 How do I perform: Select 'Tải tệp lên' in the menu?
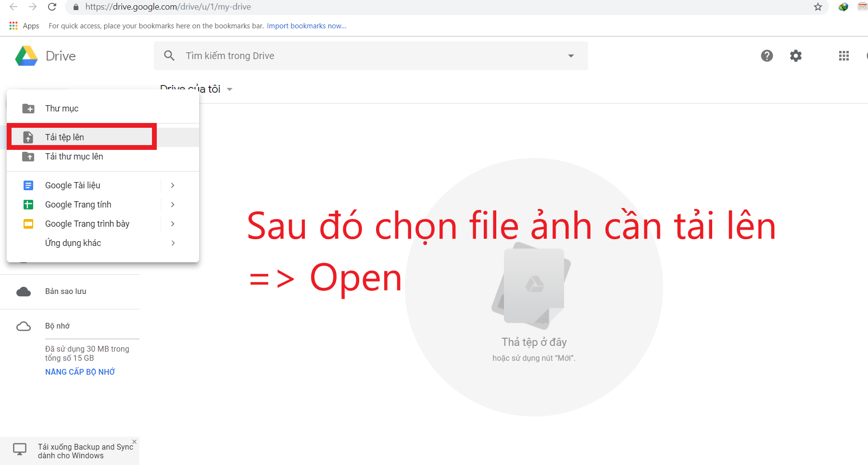point(64,137)
